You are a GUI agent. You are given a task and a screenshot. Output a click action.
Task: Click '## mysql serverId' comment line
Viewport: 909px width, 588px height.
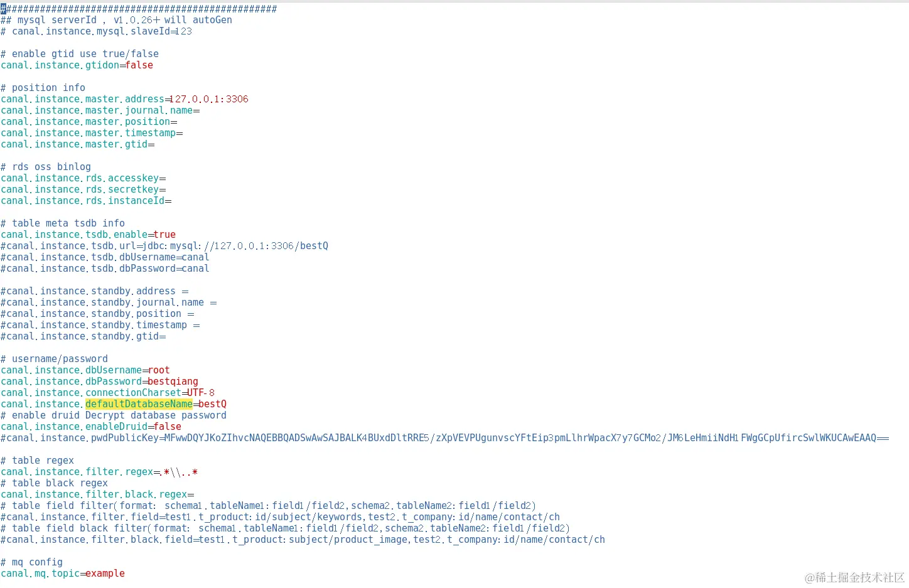[116, 20]
